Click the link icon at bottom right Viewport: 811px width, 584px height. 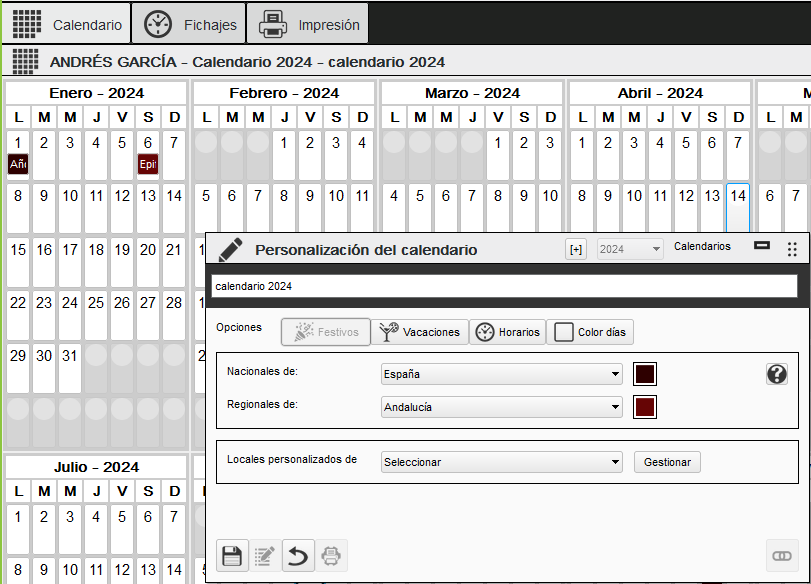(780, 555)
